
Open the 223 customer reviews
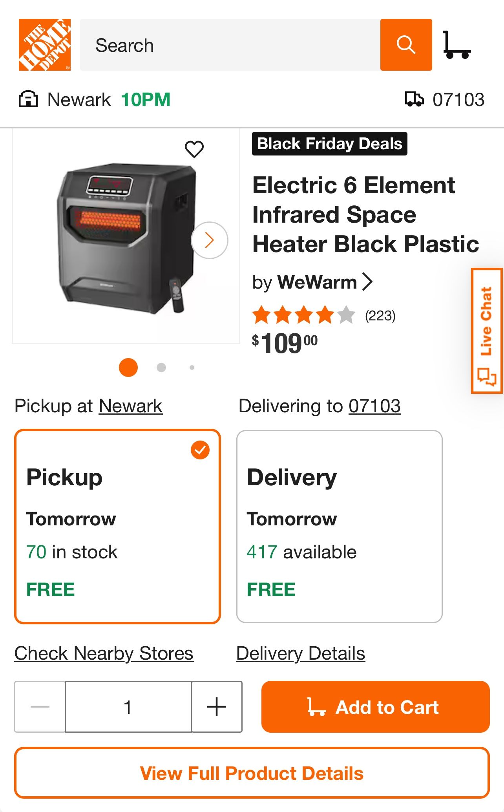coord(380,316)
